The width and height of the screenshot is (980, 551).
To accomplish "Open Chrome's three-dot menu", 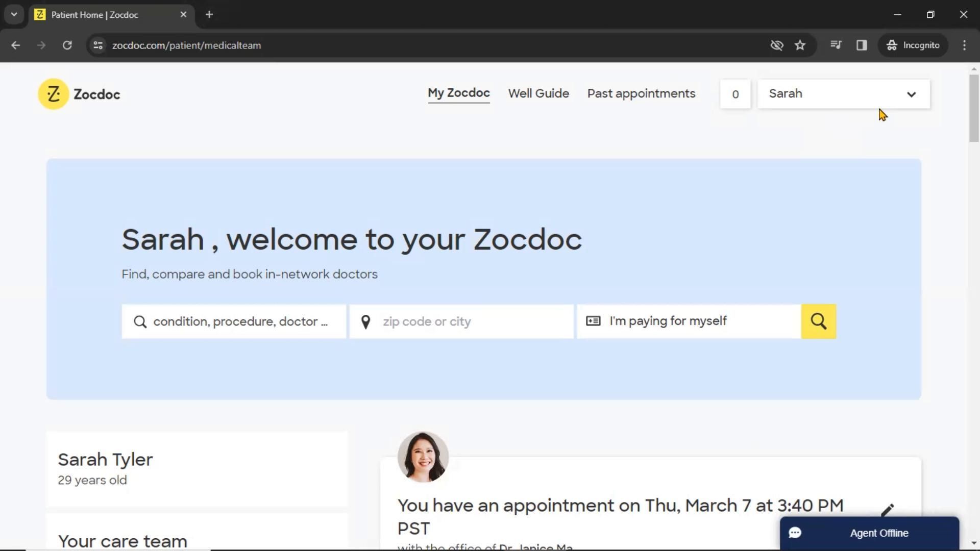I will [964, 45].
